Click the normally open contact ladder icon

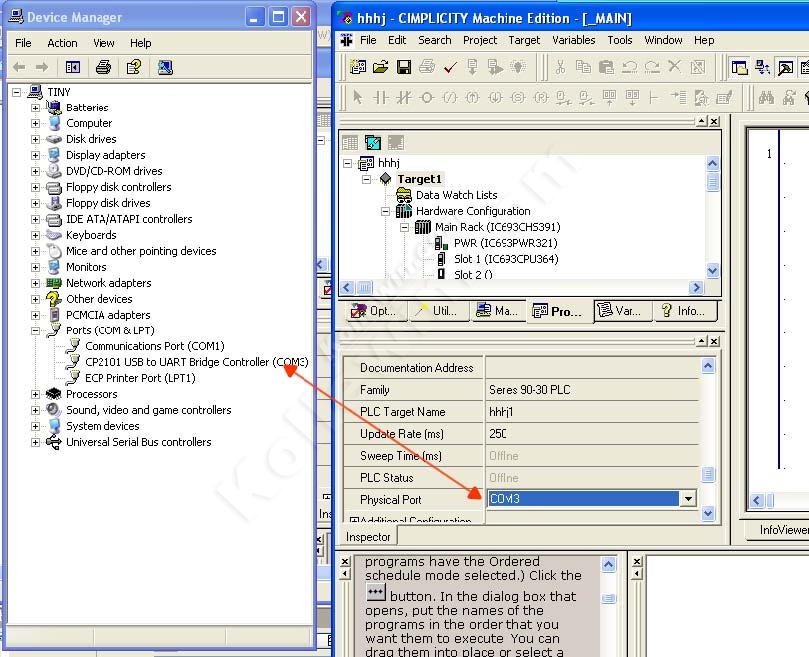[381, 97]
